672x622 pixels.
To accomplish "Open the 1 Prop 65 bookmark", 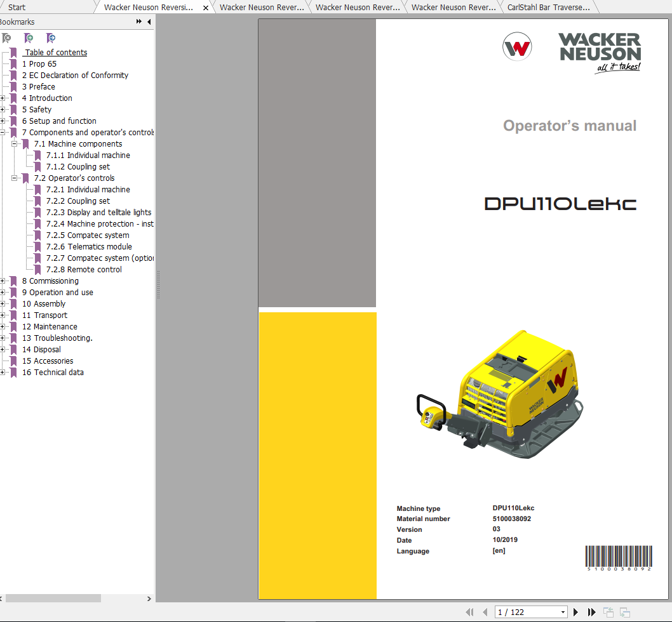I will 39,64.
